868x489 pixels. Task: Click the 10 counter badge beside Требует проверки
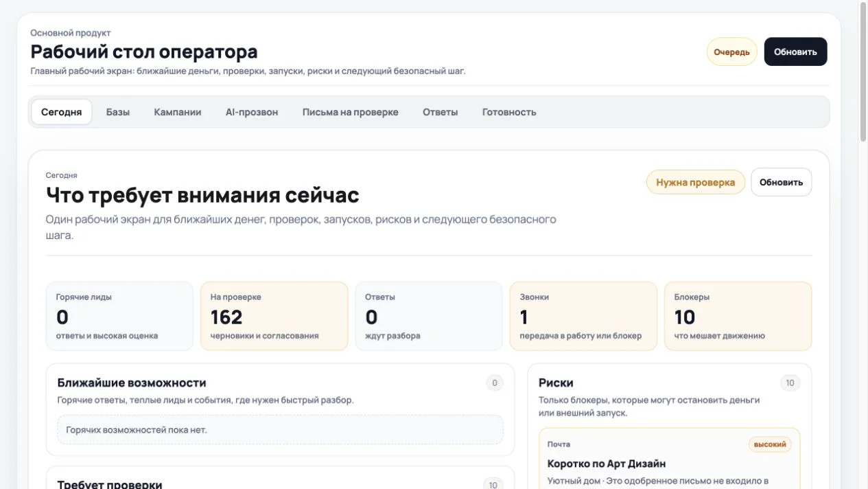click(493, 484)
